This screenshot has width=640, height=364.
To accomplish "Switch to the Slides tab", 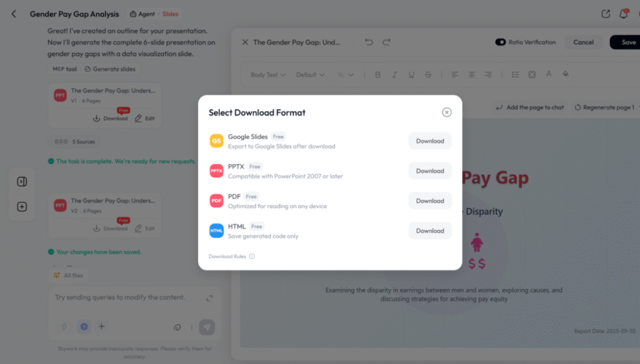I will click(x=170, y=14).
